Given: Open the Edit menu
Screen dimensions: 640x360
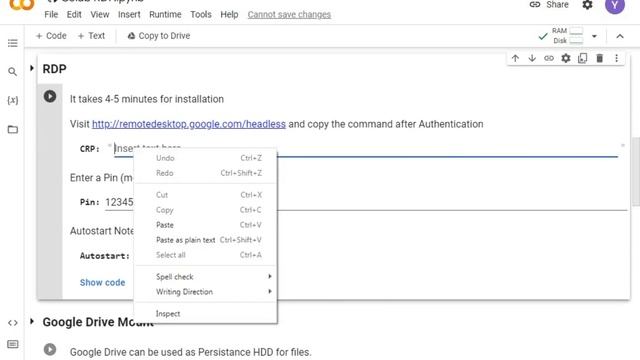Looking at the screenshot, I should [x=74, y=15].
